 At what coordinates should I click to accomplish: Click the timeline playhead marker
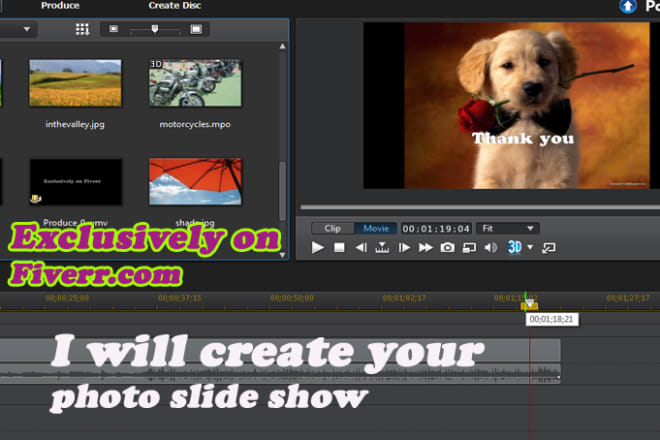(x=529, y=304)
